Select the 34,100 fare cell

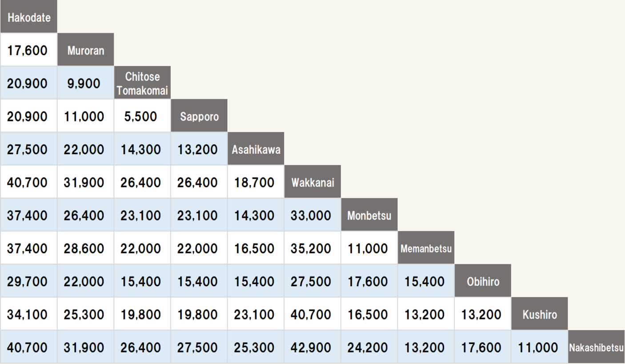pos(27,315)
